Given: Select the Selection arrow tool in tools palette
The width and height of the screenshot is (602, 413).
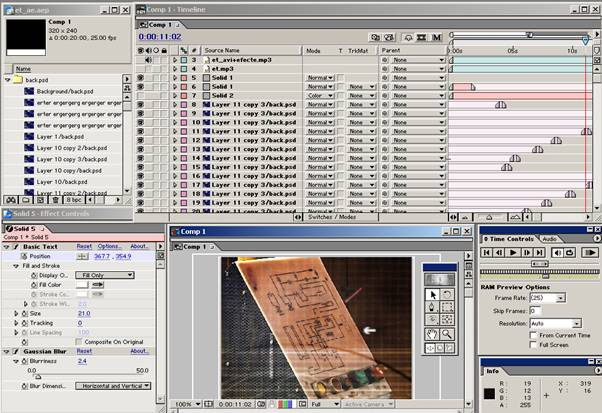Looking at the screenshot, I should pyautogui.click(x=431, y=295).
